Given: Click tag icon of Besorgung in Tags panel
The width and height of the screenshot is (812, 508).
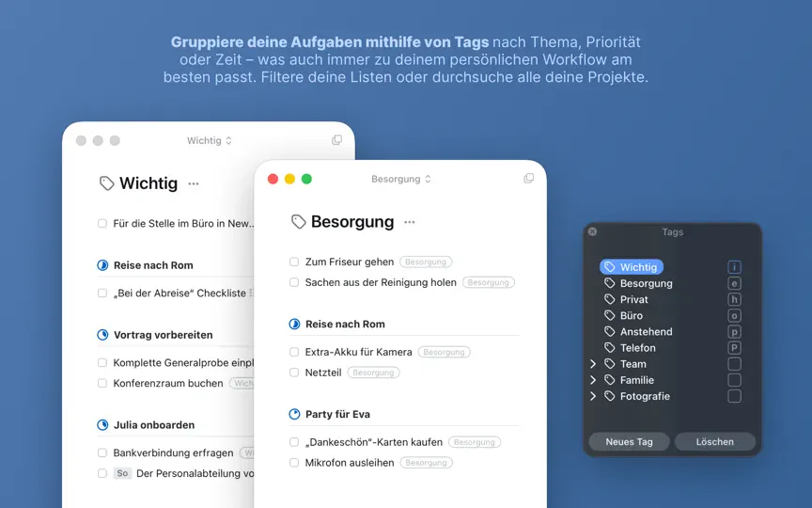Looking at the screenshot, I should pyautogui.click(x=610, y=283).
